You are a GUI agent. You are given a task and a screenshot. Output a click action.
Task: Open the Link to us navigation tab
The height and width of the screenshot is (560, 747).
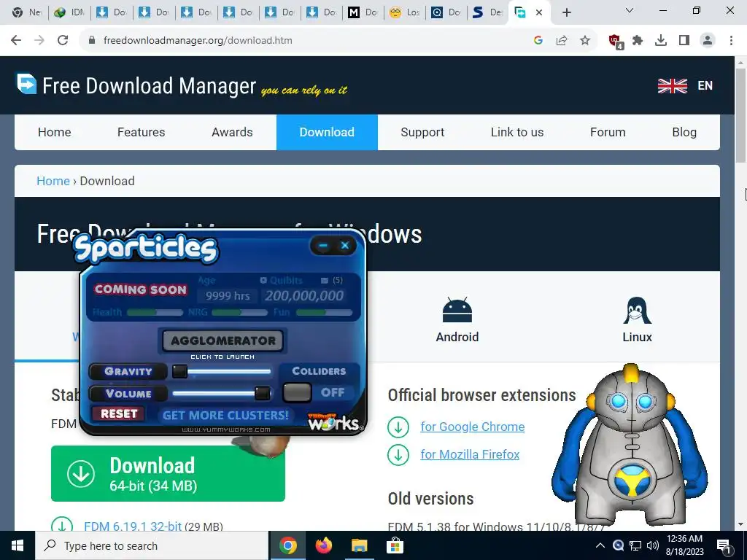517,132
